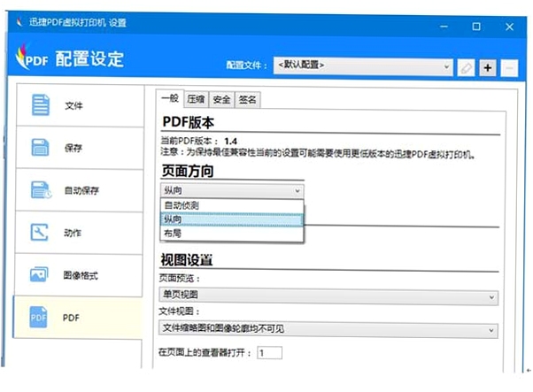Close the 迅捷PDF虚拟打印机 settings window

pyautogui.click(x=509, y=27)
